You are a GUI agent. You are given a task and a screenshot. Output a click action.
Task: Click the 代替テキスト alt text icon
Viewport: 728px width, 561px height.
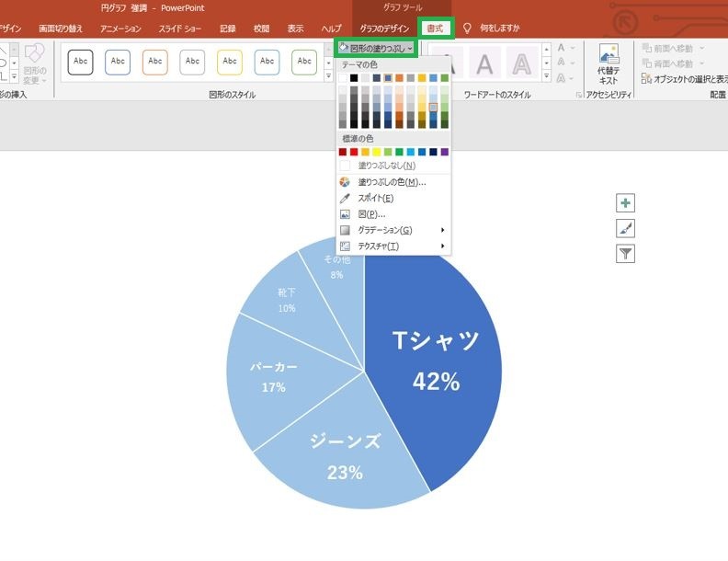coord(609,64)
